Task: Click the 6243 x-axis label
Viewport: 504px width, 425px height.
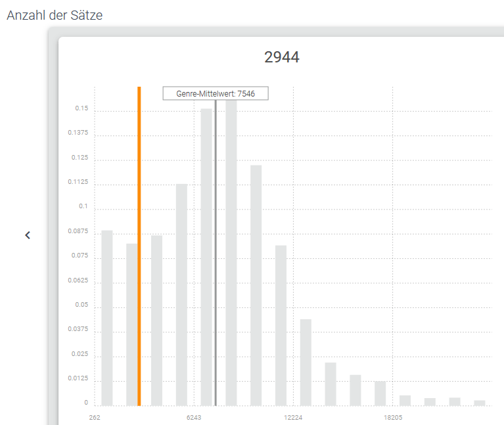Action: pyautogui.click(x=194, y=418)
